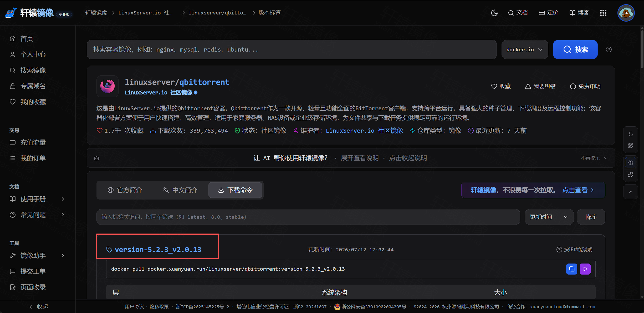Screen dimensions: 644x313
Task: Open the user avatar profile menu
Action: pyautogui.click(x=626, y=13)
